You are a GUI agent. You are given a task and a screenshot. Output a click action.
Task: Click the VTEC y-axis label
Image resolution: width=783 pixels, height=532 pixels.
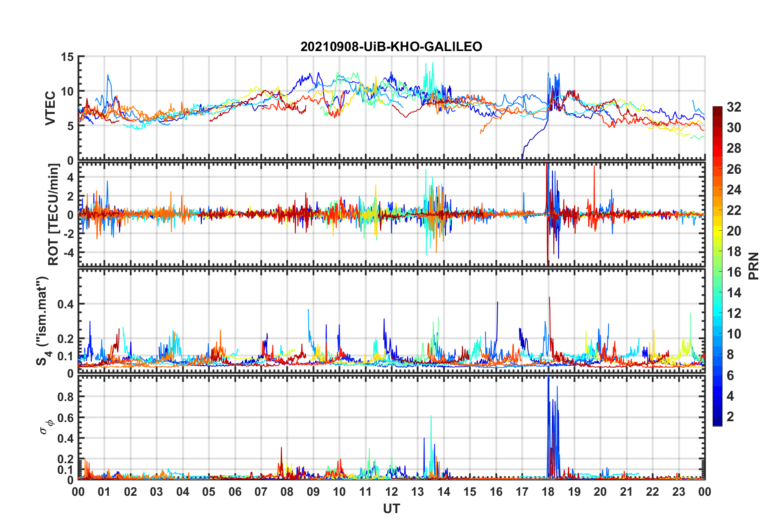click(50, 108)
